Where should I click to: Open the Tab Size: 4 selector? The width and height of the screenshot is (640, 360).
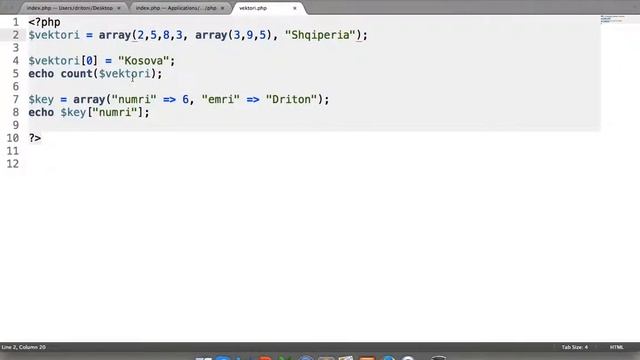[x=575, y=347]
